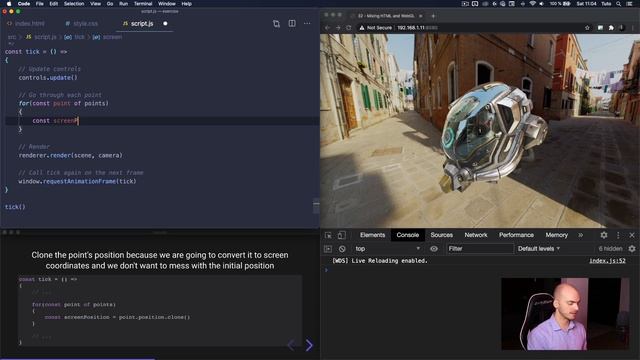Open the index.js:52 source link

coord(607,260)
